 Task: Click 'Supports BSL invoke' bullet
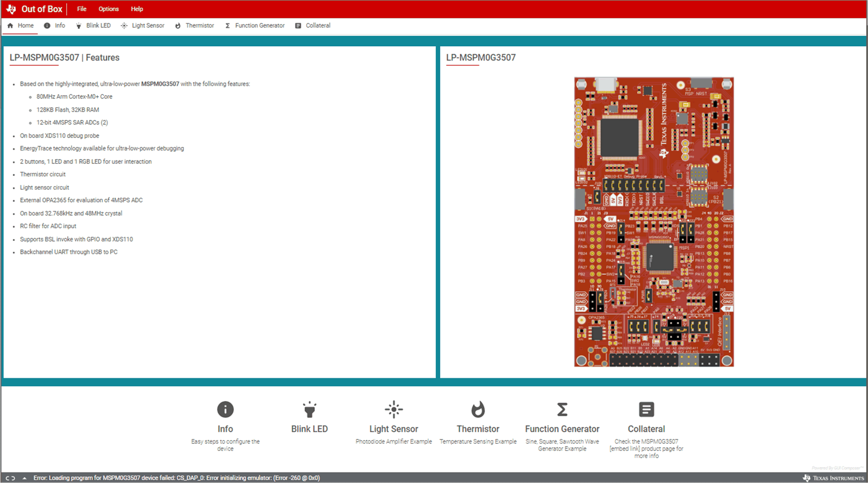[x=77, y=239]
